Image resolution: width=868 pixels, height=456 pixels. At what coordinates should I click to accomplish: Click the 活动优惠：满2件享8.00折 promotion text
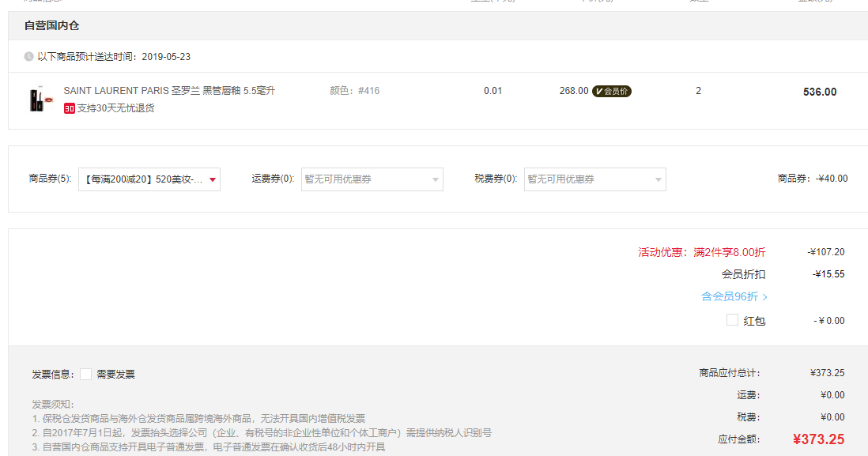coord(702,252)
